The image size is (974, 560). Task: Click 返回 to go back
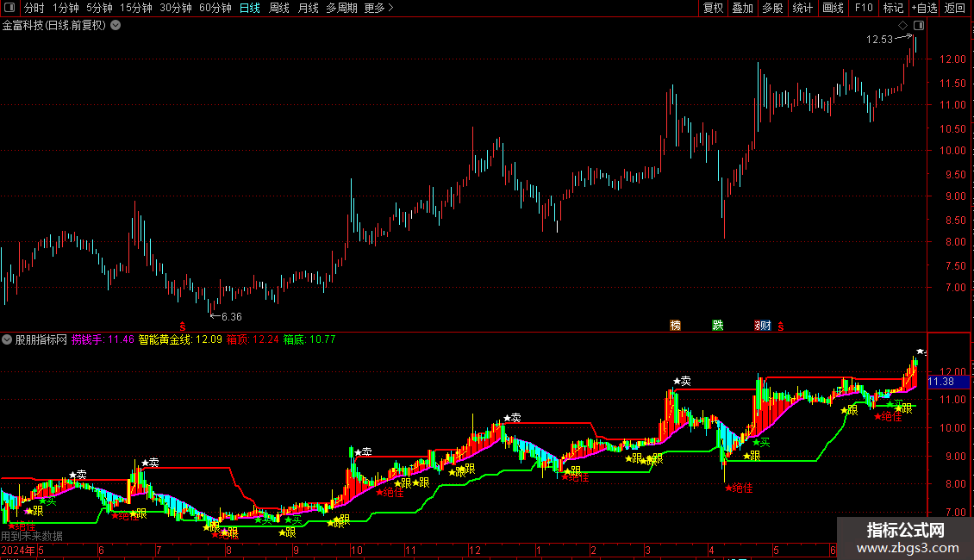(x=955, y=8)
